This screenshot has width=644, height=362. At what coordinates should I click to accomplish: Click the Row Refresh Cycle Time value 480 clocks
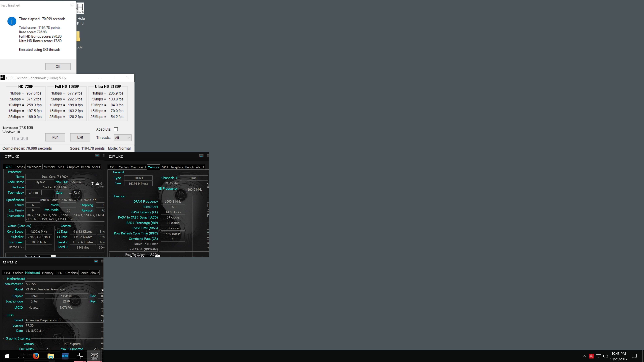(x=173, y=234)
